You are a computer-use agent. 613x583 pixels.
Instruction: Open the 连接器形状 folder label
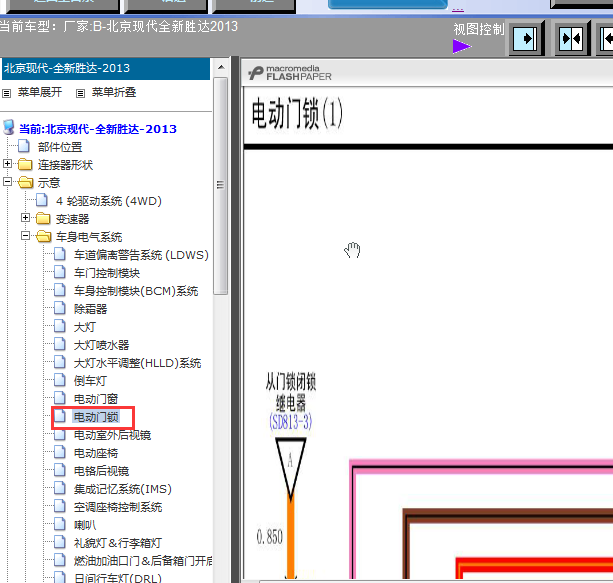(x=65, y=165)
